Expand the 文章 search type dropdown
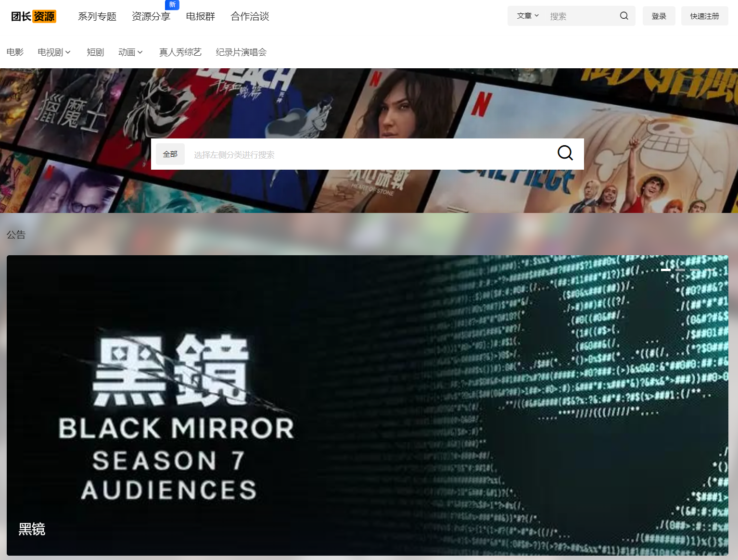The image size is (738, 560). 528,16
